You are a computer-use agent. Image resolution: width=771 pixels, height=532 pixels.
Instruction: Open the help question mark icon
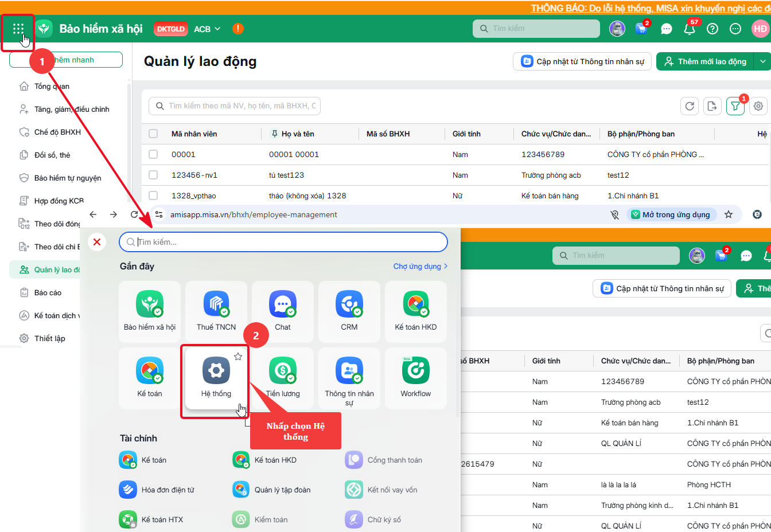712,29
